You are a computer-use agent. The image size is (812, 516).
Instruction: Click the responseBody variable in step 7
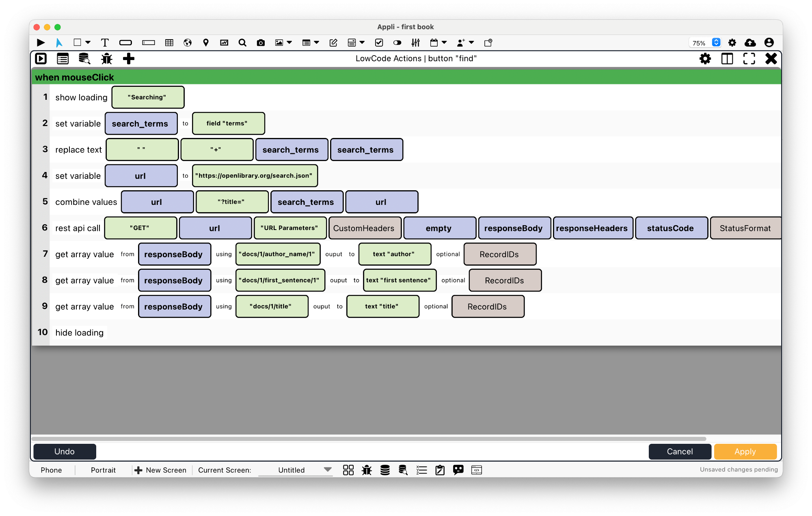pyautogui.click(x=173, y=254)
